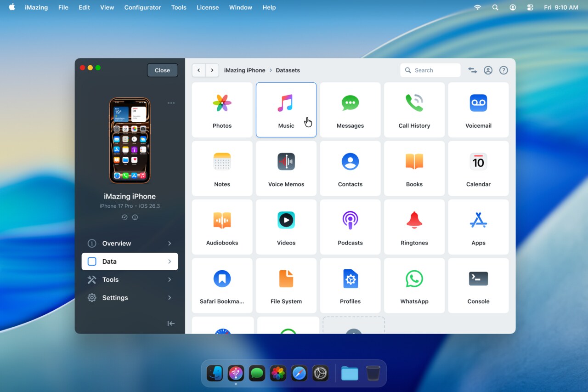Viewport: 588px width, 392px height.
Task: Open Spotlight search in the menu bar
Action: point(495,7)
